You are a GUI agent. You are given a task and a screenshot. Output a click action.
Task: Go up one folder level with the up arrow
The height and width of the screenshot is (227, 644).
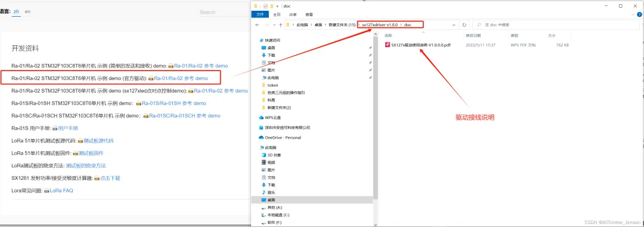click(x=280, y=24)
